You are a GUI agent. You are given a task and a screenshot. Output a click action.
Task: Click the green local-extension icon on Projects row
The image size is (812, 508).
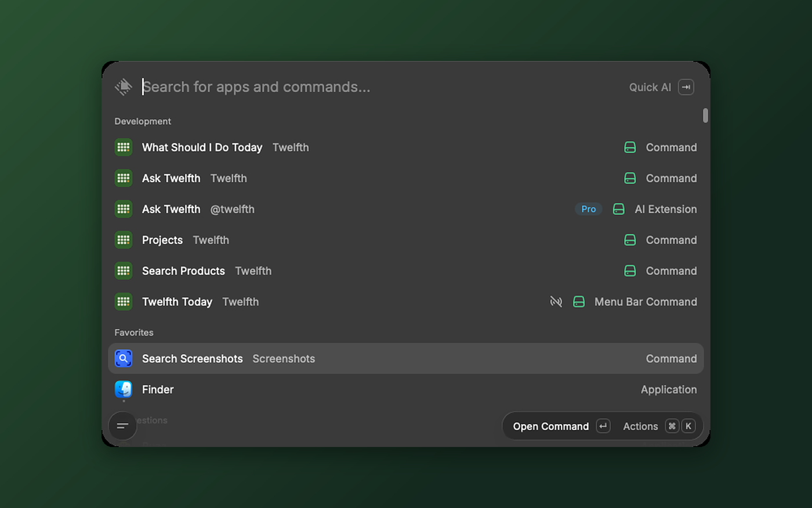pos(630,240)
